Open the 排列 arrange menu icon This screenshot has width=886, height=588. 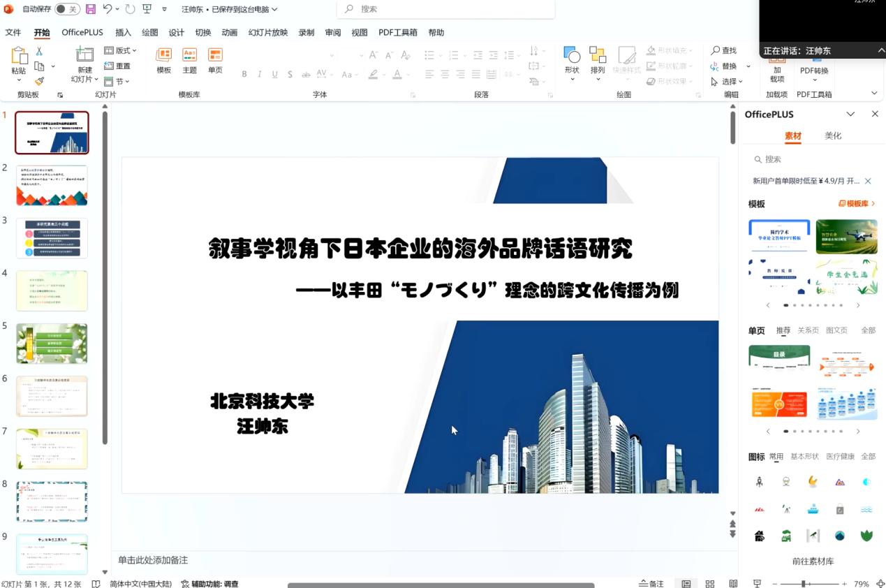click(x=598, y=55)
